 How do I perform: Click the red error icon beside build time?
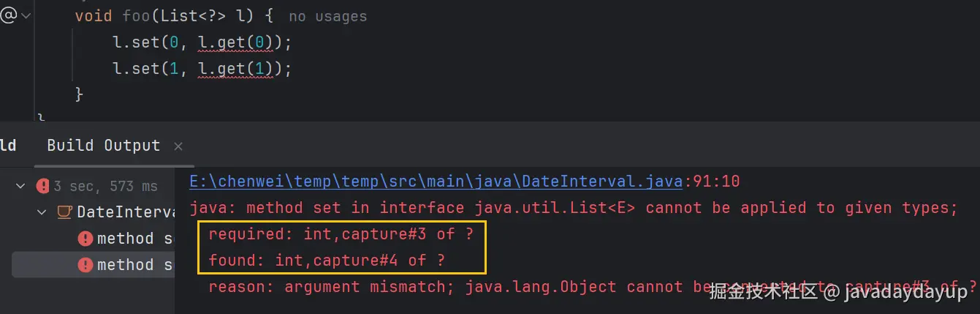(x=43, y=186)
